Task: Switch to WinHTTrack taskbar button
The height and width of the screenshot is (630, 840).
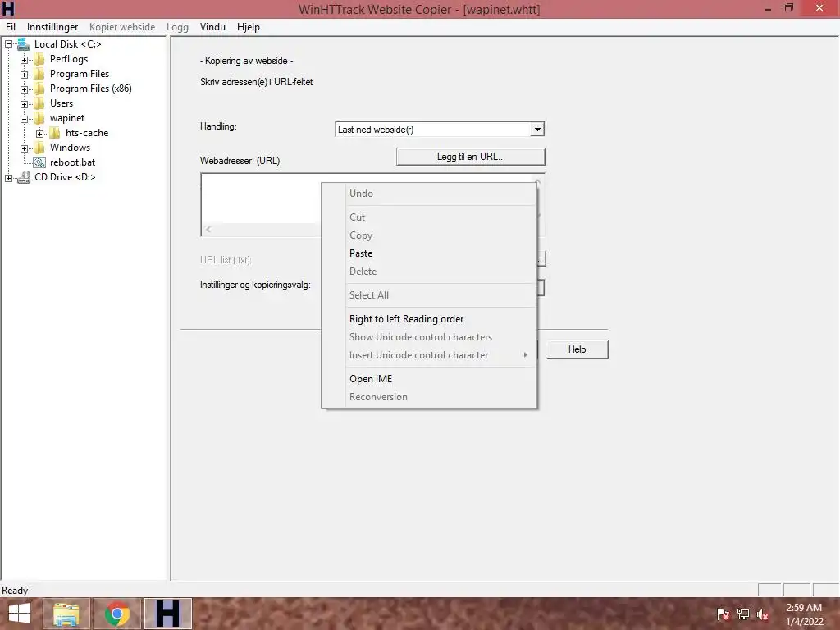Action: (167, 614)
